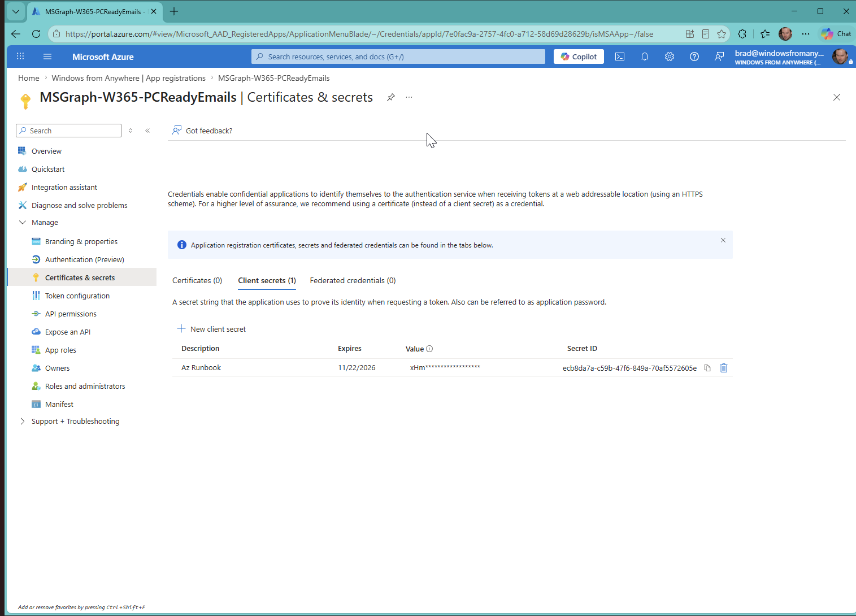The image size is (856, 616).
Task: Open Quickstart in the left menu
Action: tap(48, 169)
